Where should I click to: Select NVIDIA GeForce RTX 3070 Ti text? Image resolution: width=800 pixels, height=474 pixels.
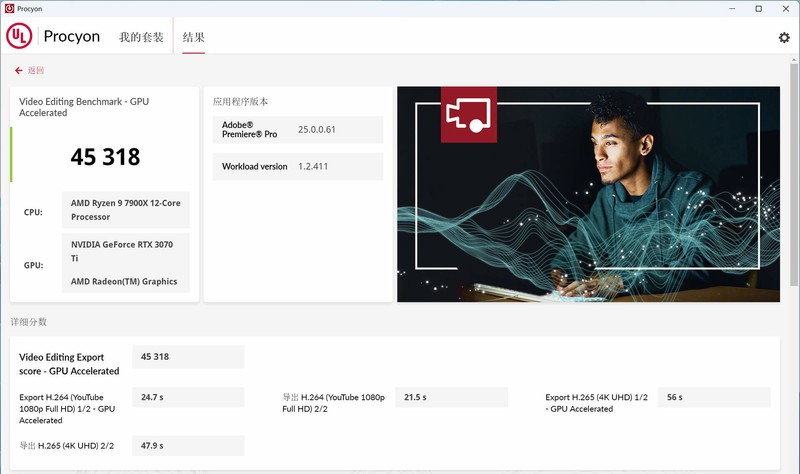pyautogui.click(x=122, y=251)
